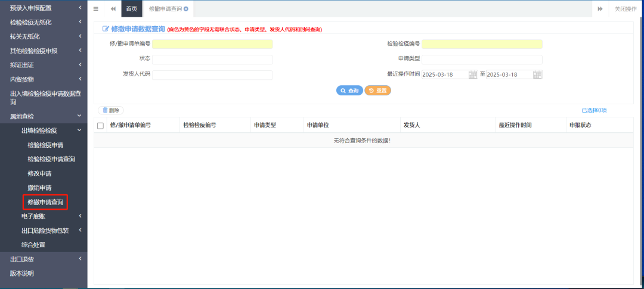Open 检验检疫申请查询 in the sidebar
Image resolution: width=644 pixels, height=289 pixels.
(51, 159)
